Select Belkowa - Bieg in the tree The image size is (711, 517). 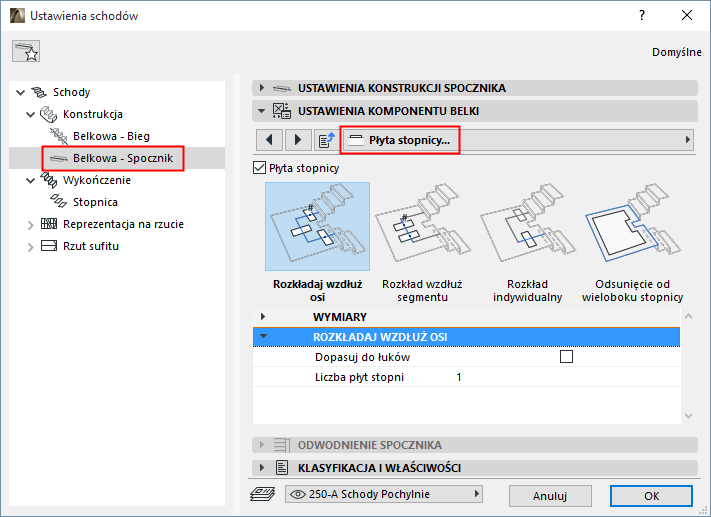point(112,136)
